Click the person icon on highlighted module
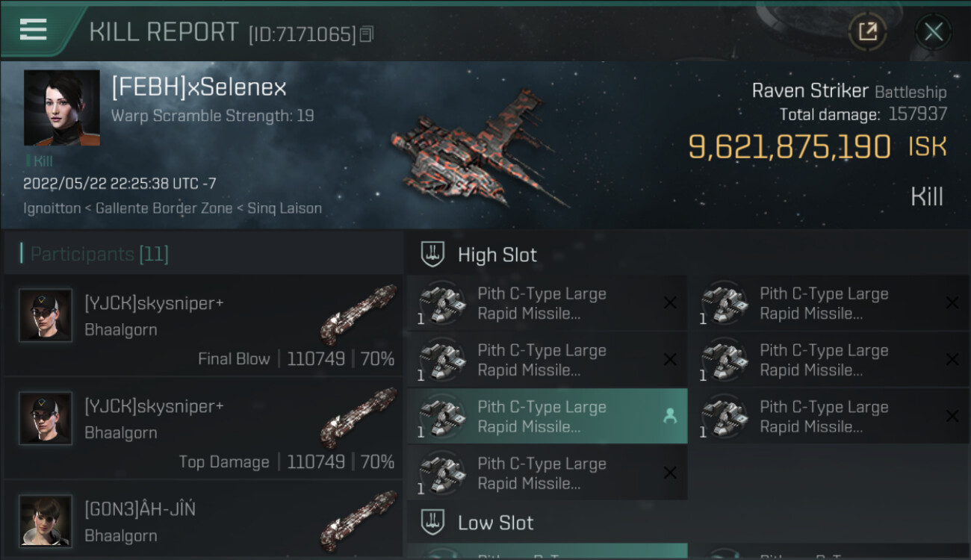The height and width of the screenshot is (560, 971). (x=670, y=417)
